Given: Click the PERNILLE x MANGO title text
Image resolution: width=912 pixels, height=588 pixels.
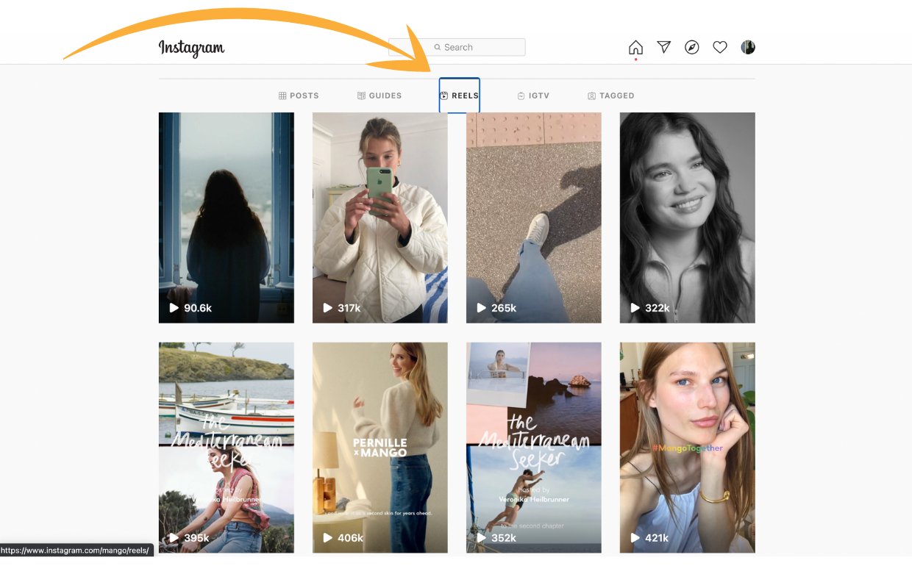Looking at the screenshot, I should 380,448.
